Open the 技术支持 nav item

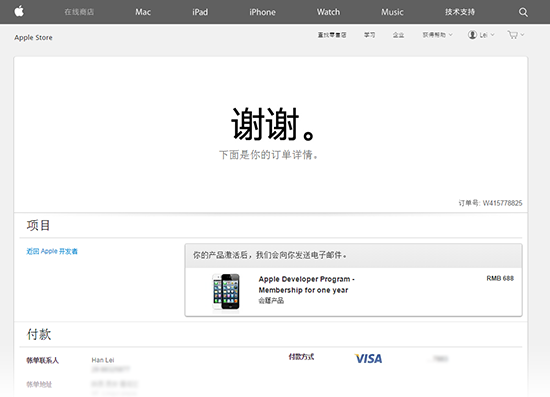pyautogui.click(x=460, y=12)
